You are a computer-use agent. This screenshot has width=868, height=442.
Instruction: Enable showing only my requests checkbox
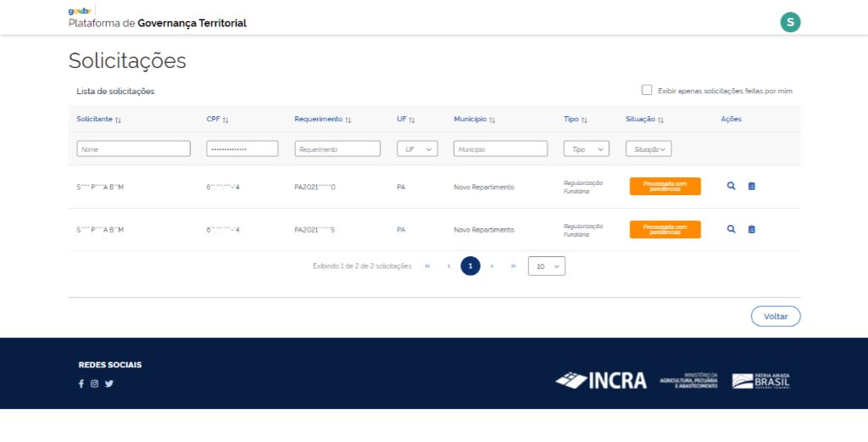[x=648, y=90]
